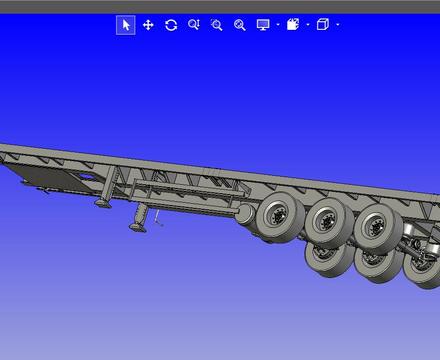Expand the view orientation cube dropdown
The image size is (440, 360).
pyautogui.click(x=338, y=25)
